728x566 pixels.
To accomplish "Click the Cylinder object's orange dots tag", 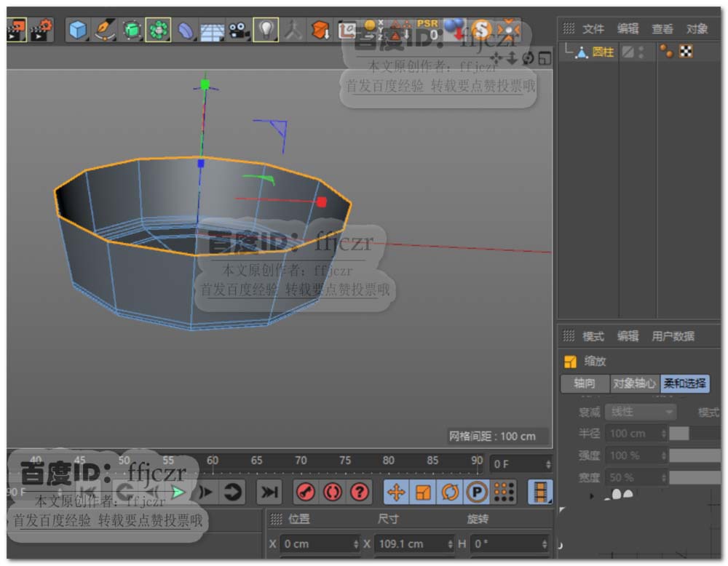I will click(x=666, y=51).
